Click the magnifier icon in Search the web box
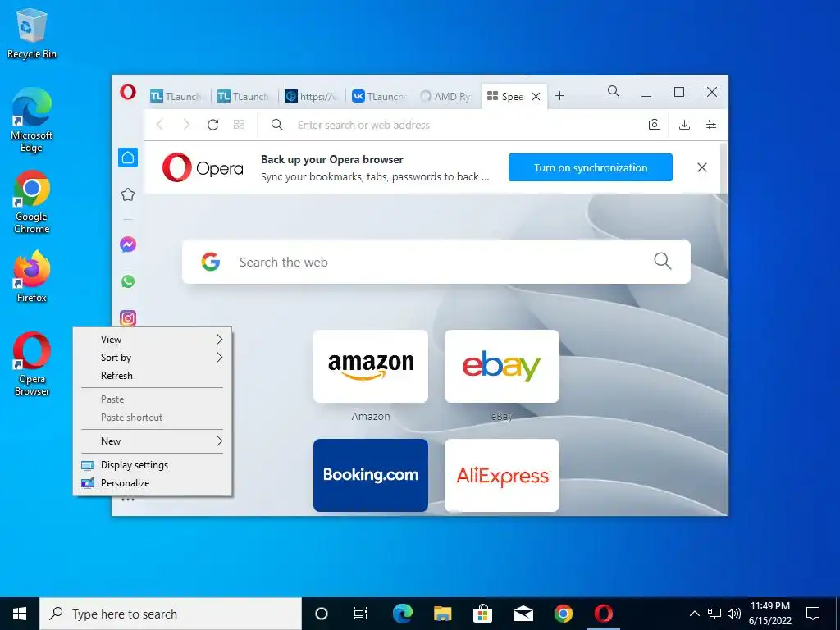This screenshot has width=840, height=630. 662,262
